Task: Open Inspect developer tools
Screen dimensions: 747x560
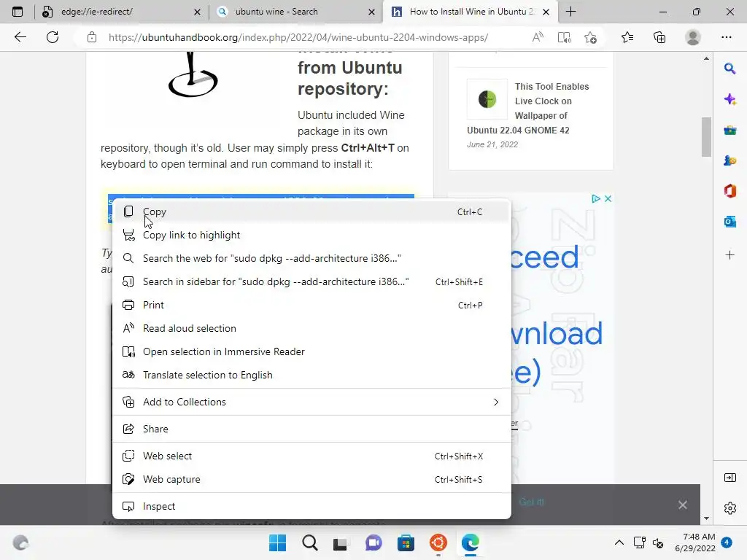Action: [x=311, y=507]
